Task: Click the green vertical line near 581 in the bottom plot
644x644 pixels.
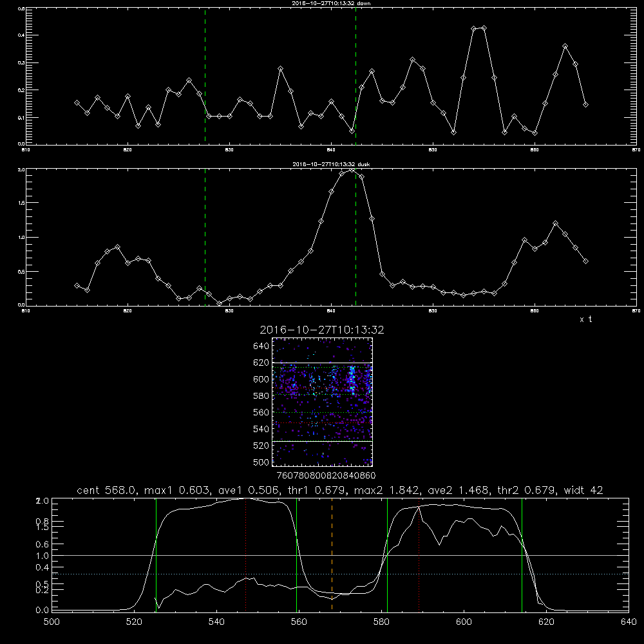Action: tap(387, 554)
